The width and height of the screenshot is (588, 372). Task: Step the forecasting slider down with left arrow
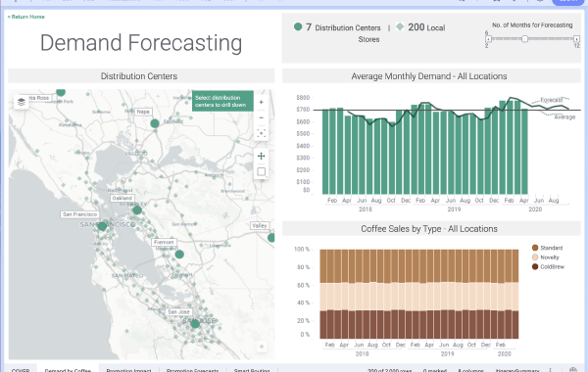[488, 39]
